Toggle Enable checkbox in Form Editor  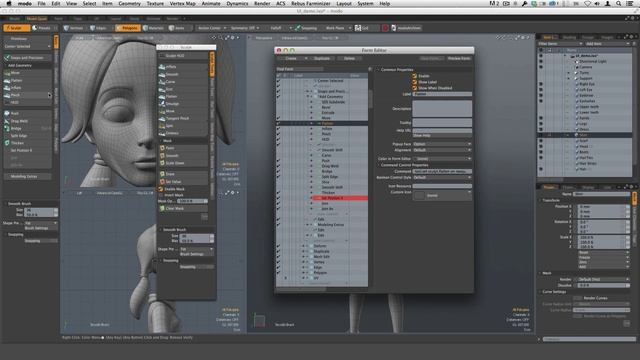(x=415, y=76)
